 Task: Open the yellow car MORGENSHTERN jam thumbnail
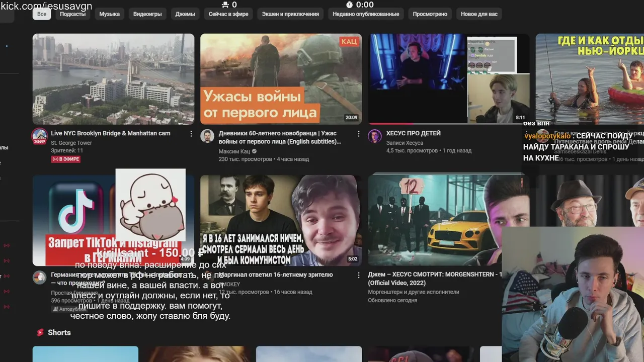435,220
